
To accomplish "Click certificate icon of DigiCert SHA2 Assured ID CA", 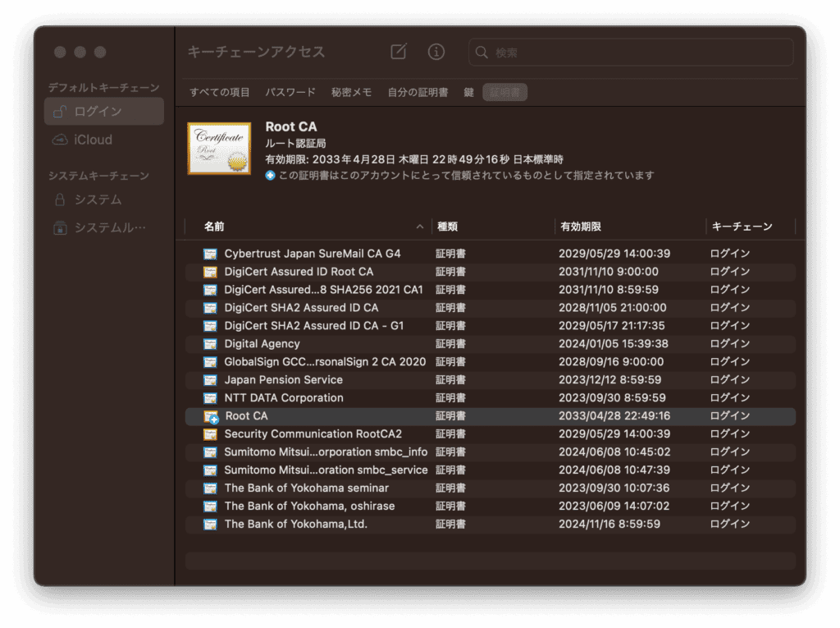I will (210, 308).
